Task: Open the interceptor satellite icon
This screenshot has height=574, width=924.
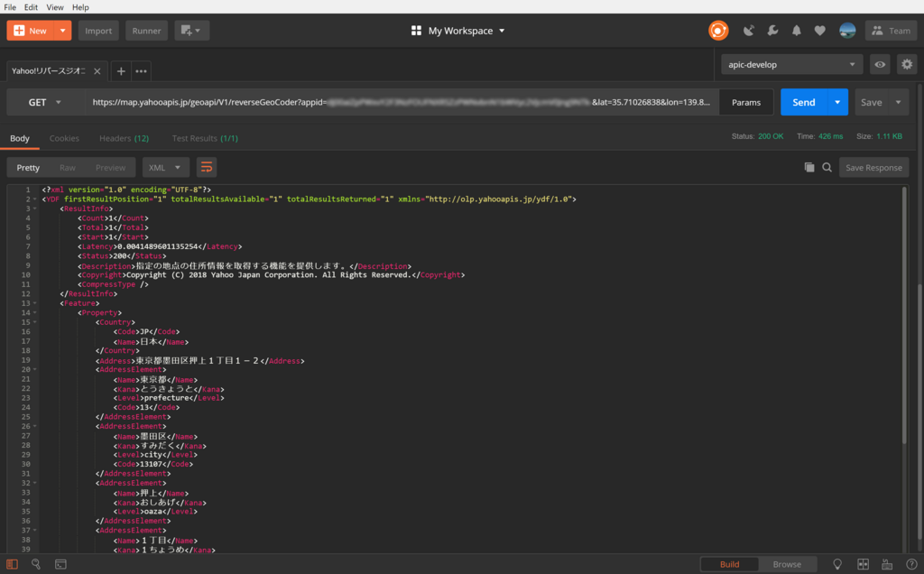Action: click(748, 31)
